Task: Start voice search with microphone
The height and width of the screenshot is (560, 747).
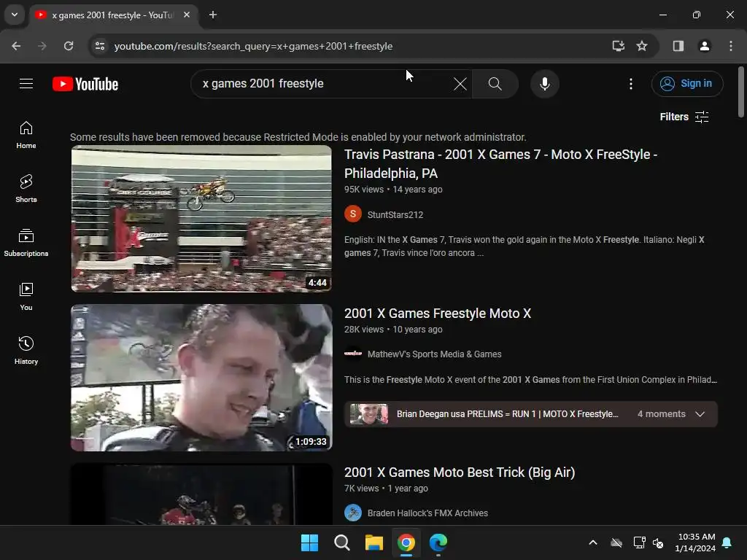Action: click(544, 84)
